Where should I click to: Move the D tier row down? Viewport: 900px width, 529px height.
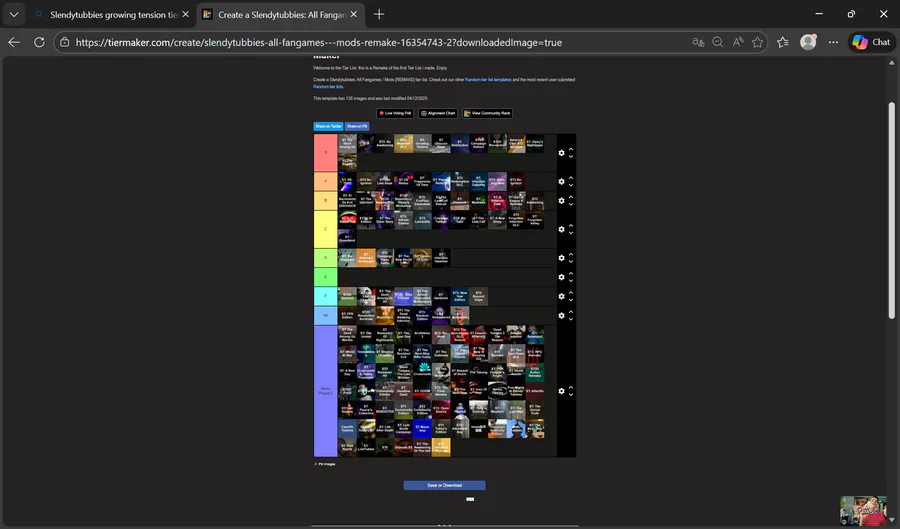tap(571, 261)
